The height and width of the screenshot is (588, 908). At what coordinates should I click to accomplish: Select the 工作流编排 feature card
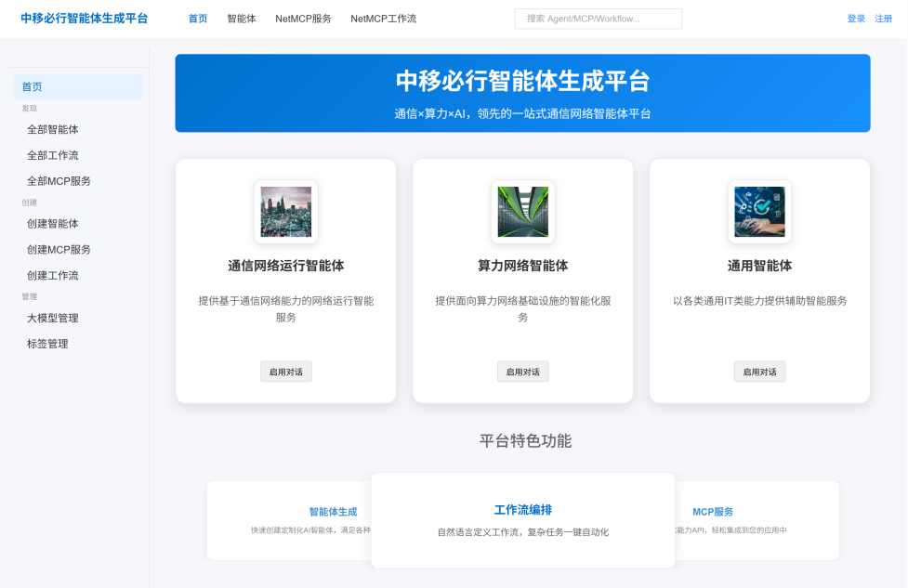[523, 520]
